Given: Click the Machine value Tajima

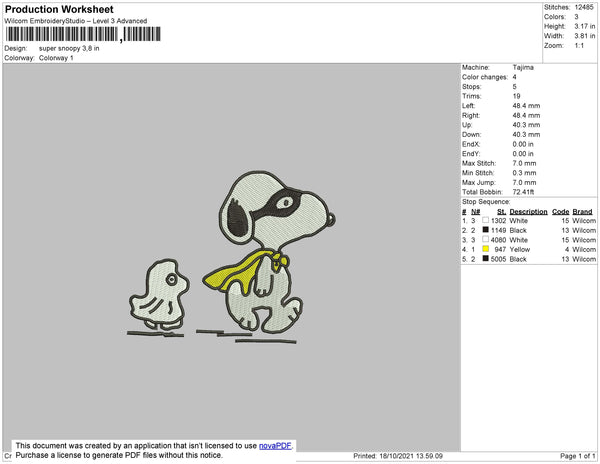Looking at the screenshot, I should point(523,67).
